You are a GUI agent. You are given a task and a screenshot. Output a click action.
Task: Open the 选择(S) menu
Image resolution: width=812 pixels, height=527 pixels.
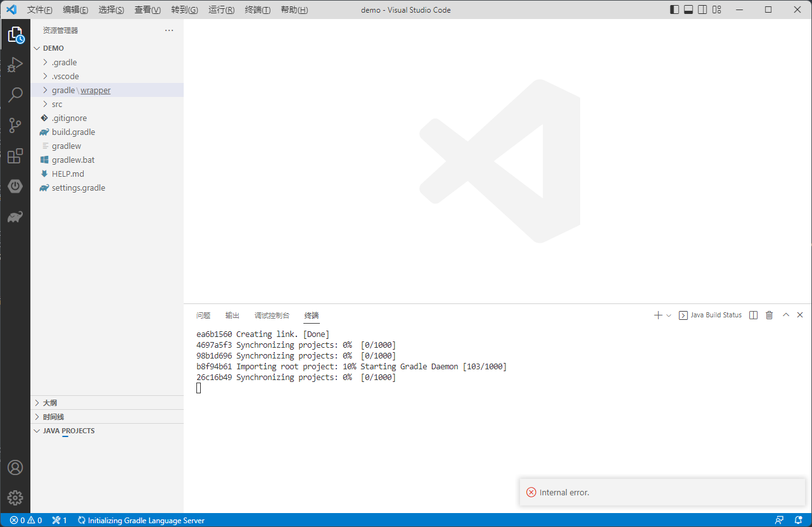(111, 10)
